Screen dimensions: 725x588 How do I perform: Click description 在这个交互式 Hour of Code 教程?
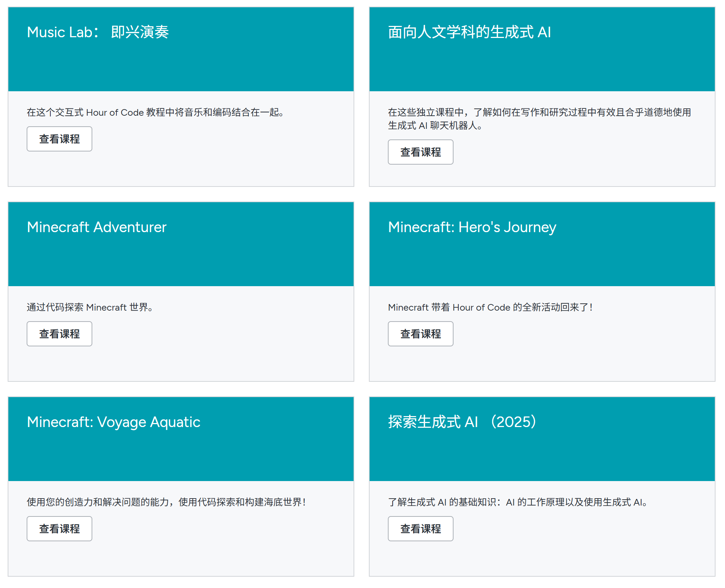tap(155, 112)
